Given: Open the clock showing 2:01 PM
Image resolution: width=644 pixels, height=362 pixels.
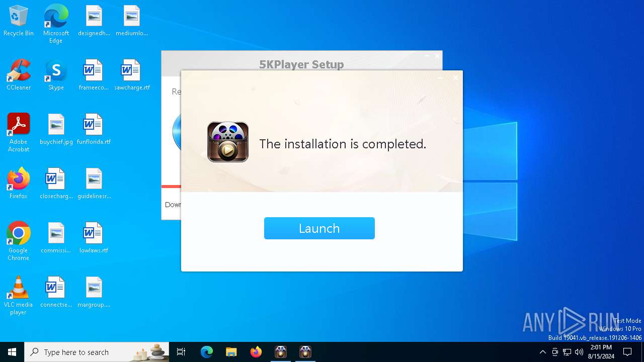Looking at the screenshot, I should [601, 352].
